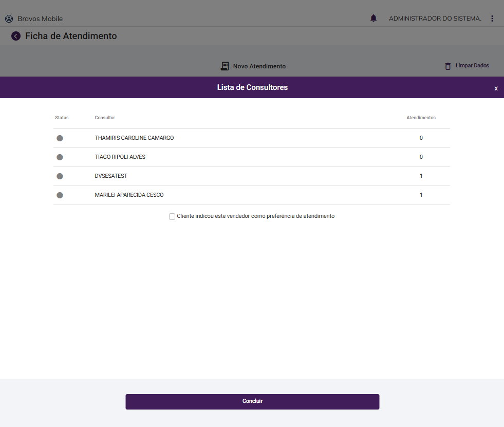Click status dot for DVSESATEST
This screenshot has width=504, height=427.
(x=60, y=176)
